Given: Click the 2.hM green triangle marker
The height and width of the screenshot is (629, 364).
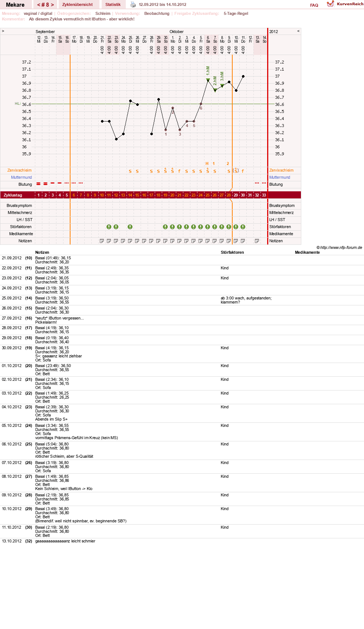Looking at the screenshot, I should pyautogui.click(x=215, y=90).
